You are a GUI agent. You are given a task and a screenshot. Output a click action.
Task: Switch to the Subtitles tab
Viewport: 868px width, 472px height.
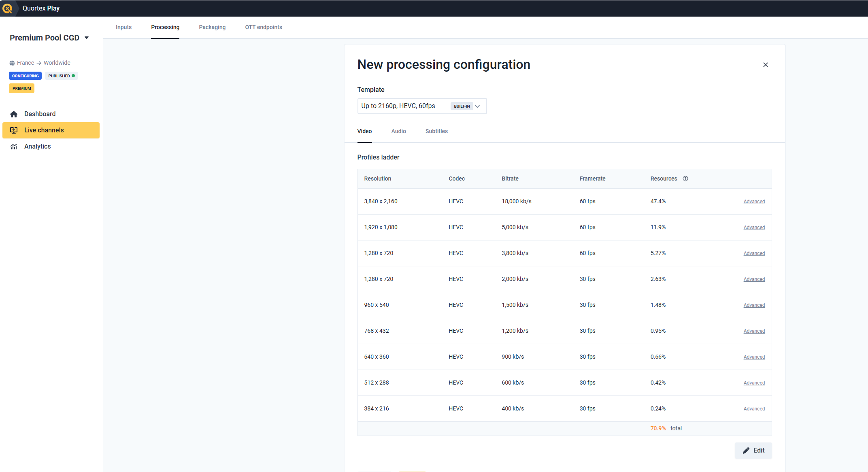[436, 131]
